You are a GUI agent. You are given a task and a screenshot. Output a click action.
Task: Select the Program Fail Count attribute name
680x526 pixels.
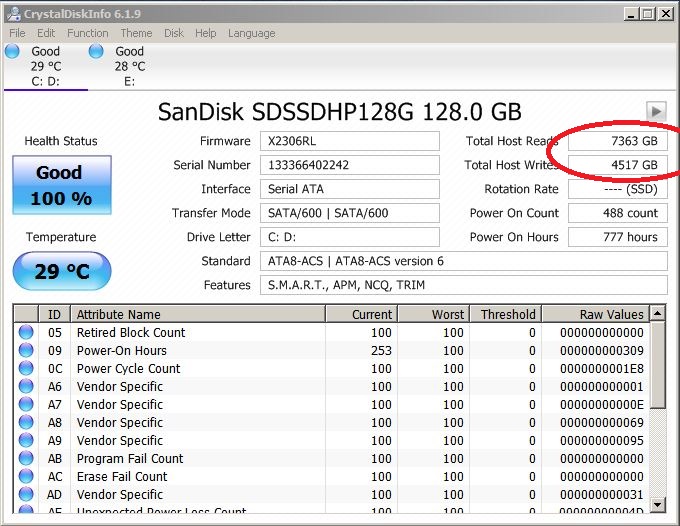coord(130,458)
